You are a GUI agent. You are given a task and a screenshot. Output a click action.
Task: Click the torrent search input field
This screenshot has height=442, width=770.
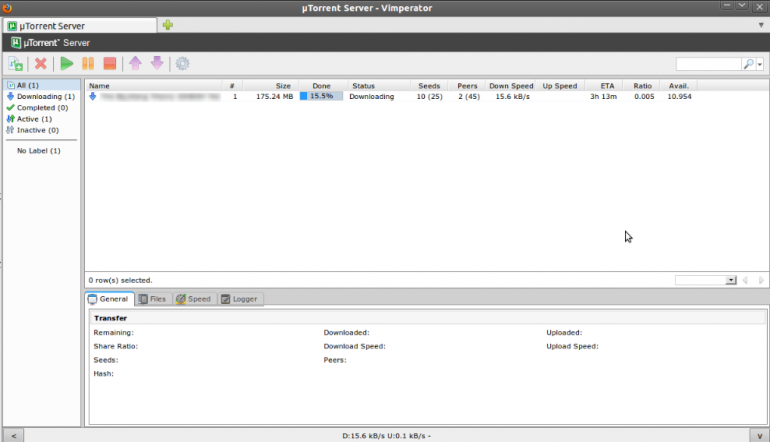tap(708, 64)
